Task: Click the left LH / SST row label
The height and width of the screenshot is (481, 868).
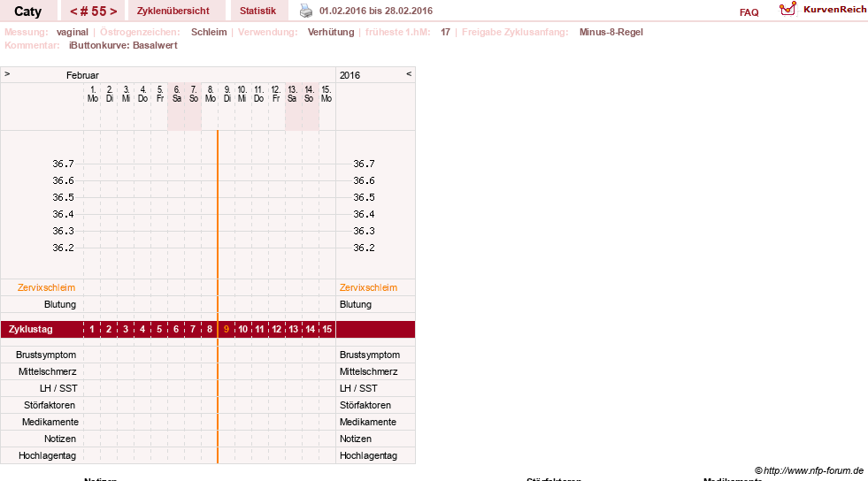Action: pos(58,388)
